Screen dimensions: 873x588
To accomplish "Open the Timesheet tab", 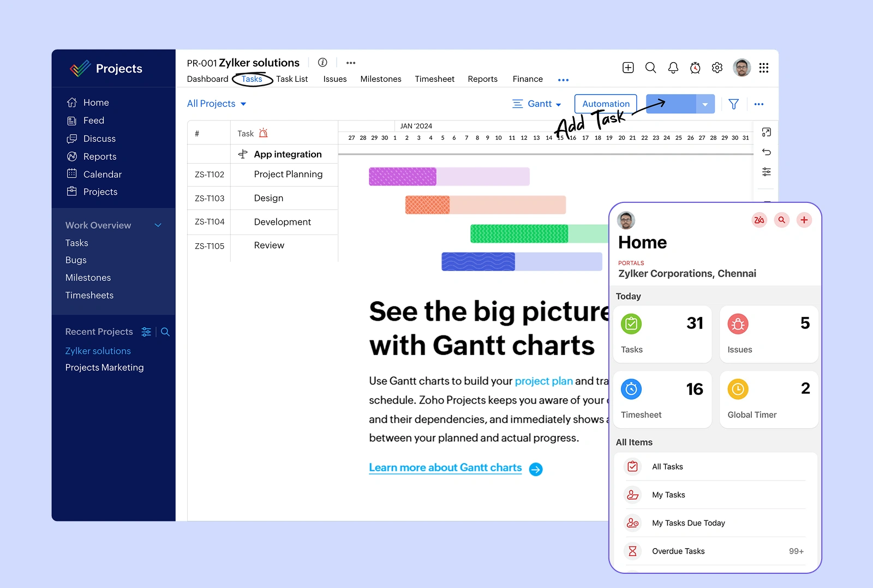I will [434, 79].
